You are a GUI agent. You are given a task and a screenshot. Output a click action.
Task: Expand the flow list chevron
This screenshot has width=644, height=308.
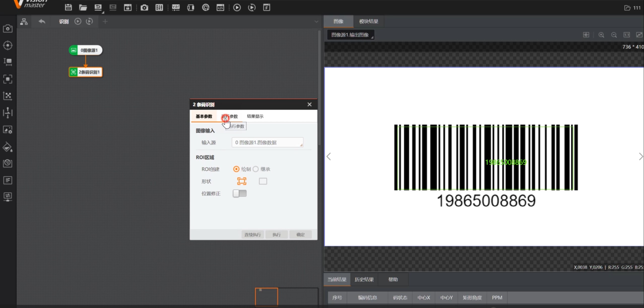click(x=316, y=22)
